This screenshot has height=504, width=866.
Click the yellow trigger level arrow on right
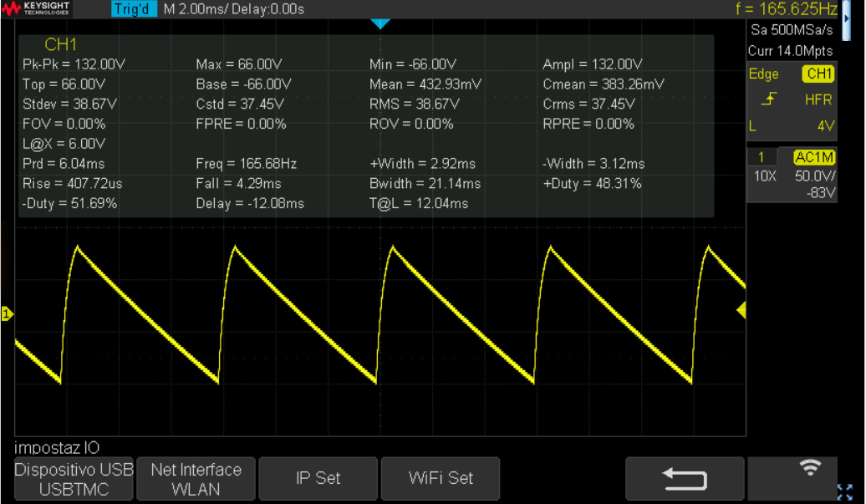coord(741,310)
